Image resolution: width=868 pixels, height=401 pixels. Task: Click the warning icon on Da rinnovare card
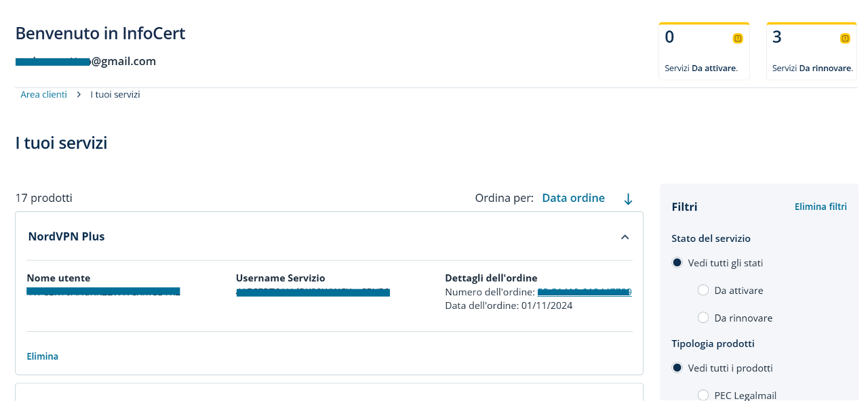[845, 39]
